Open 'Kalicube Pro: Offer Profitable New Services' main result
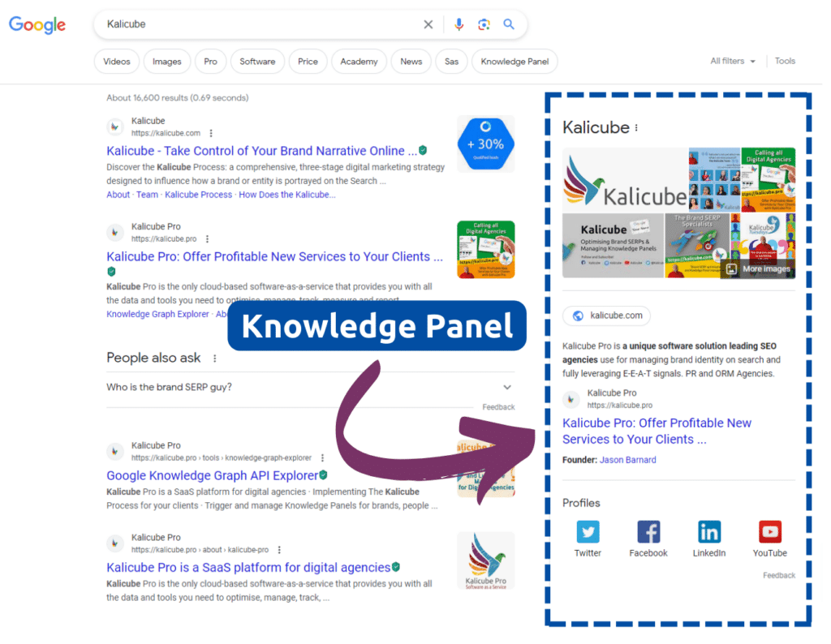Viewport: 831px width, 644px height. (274, 256)
